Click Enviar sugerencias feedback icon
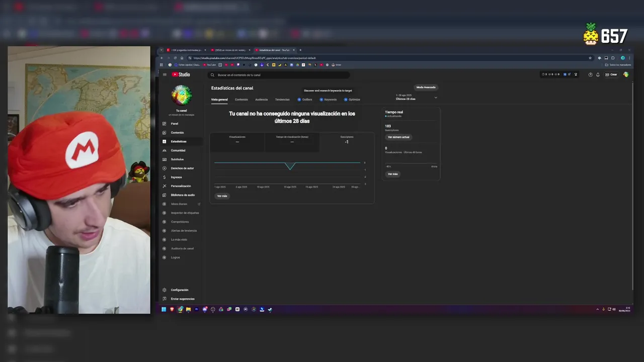Screen dimensions: 644x362 coord(165,299)
